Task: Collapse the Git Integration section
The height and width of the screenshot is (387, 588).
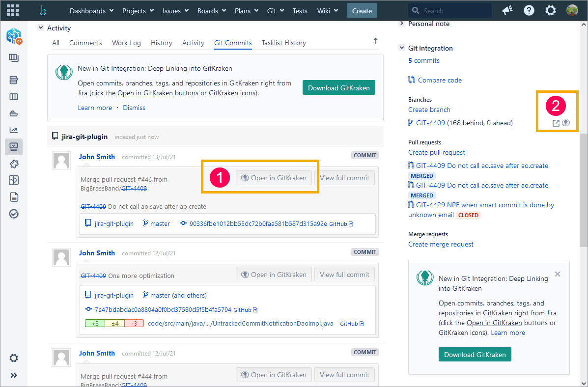Action: (x=401, y=48)
